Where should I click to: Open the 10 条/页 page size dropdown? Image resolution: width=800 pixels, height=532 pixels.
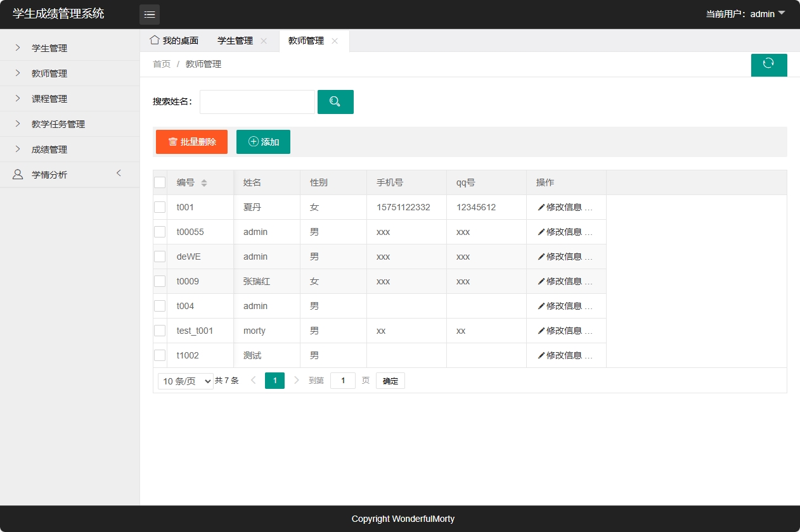point(184,380)
